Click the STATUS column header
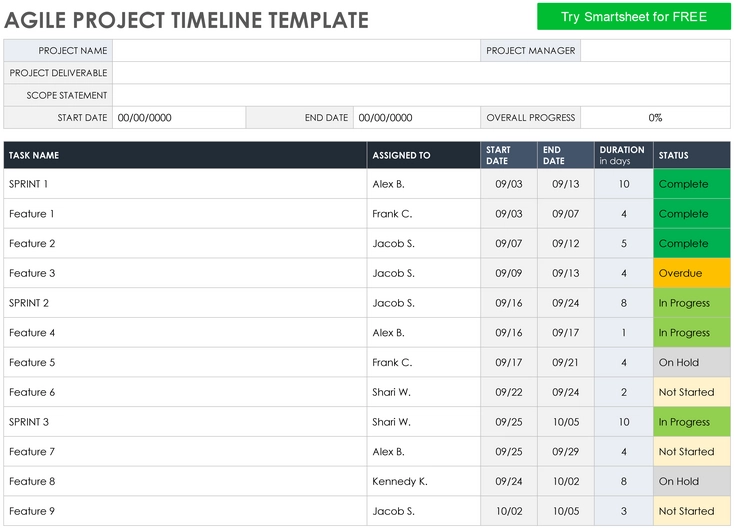This screenshot has height=528, width=734. 692,155
